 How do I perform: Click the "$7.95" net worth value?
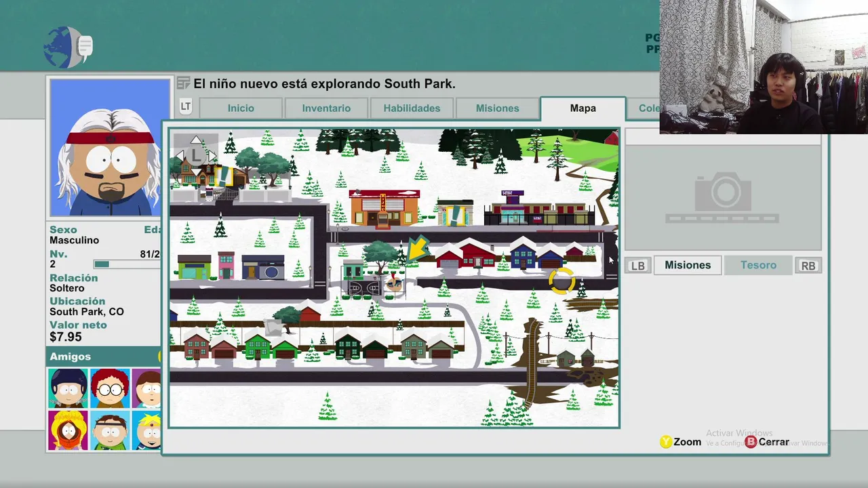(x=66, y=337)
